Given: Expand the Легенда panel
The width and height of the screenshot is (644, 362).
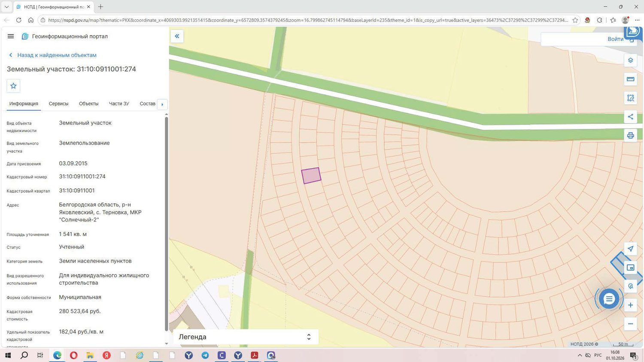Looking at the screenshot, I should click(246, 337).
